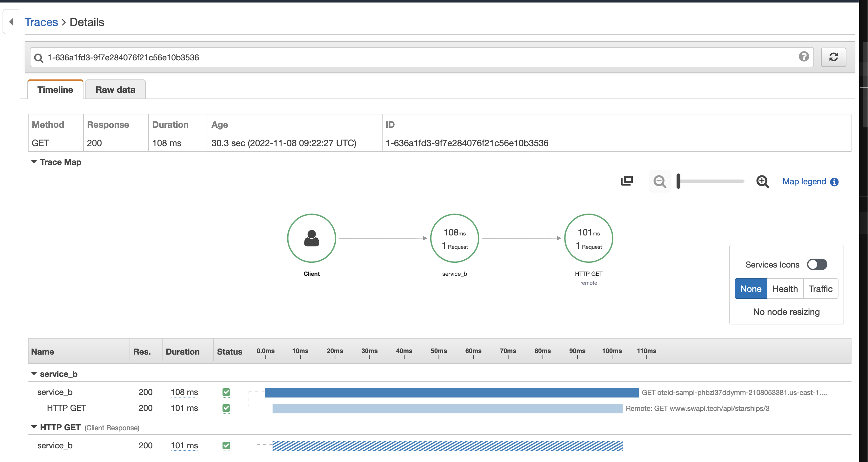Select the Traffic node option
The height and width of the screenshot is (462, 868).
tap(820, 289)
